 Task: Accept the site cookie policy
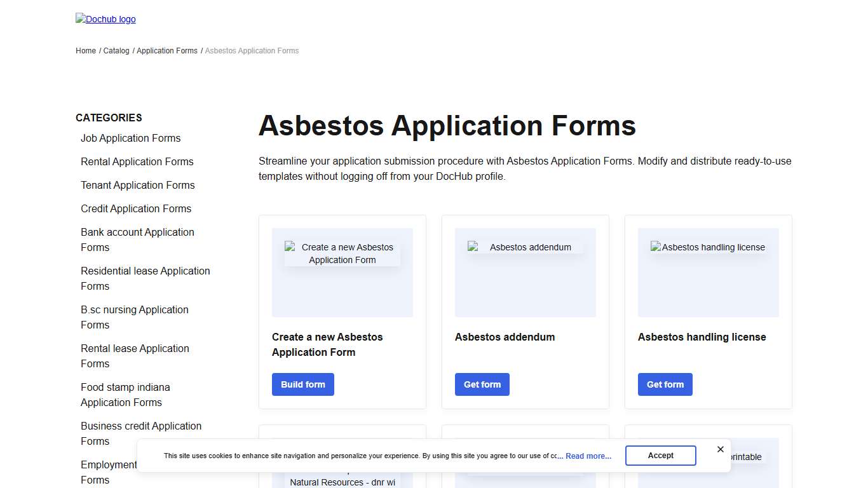660,455
